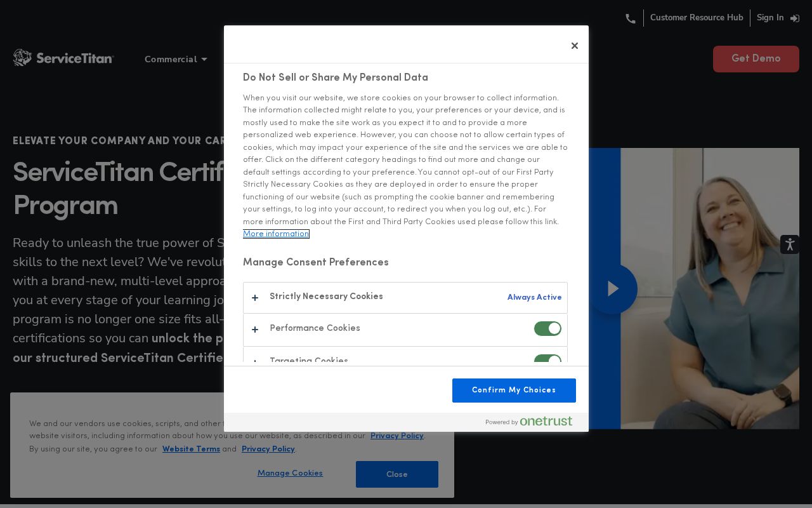Click the OneTrust logo
The image size is (812, 508).
(x=546, y=422)
